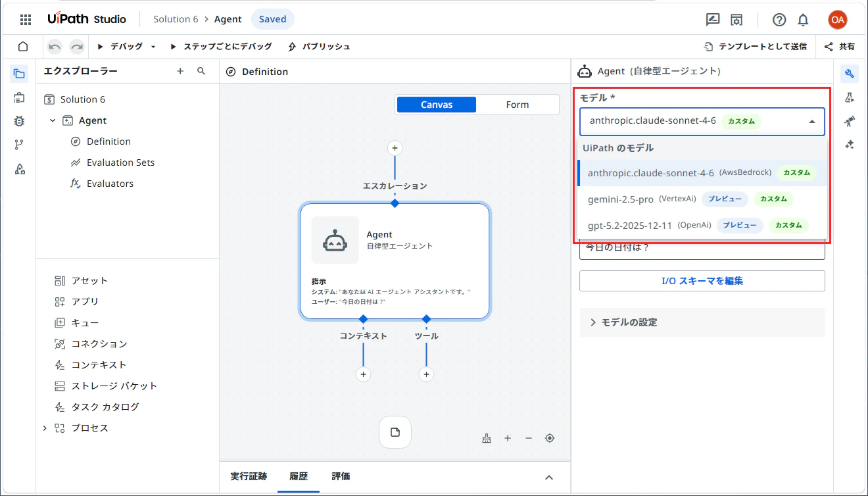868x496 pixels.
Task: Add a new item in Explorer
Action: tap(180, 71)
